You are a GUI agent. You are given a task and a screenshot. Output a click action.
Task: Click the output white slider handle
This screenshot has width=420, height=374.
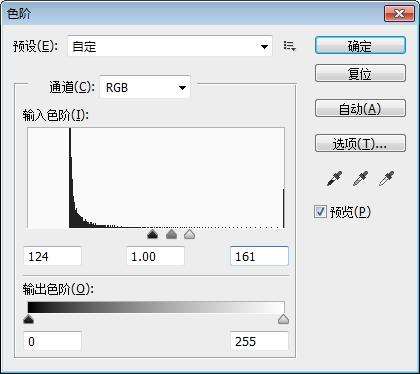pos(283,319)
